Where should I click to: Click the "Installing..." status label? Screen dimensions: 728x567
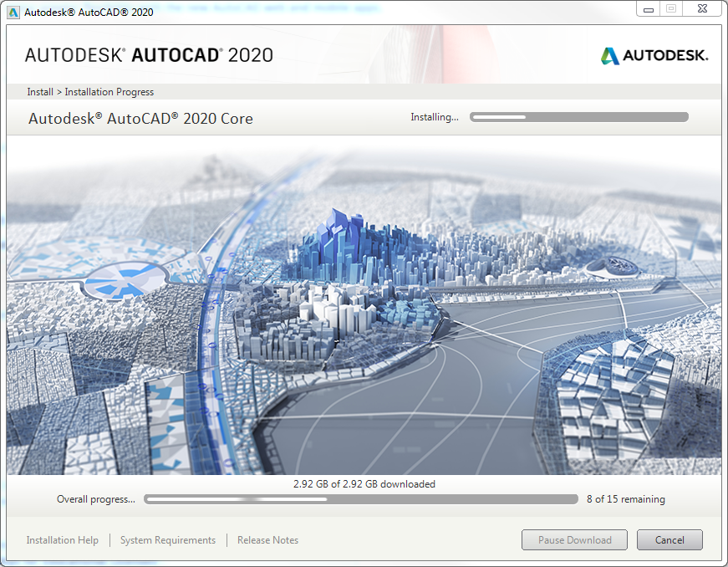click(x=434, y=117)
